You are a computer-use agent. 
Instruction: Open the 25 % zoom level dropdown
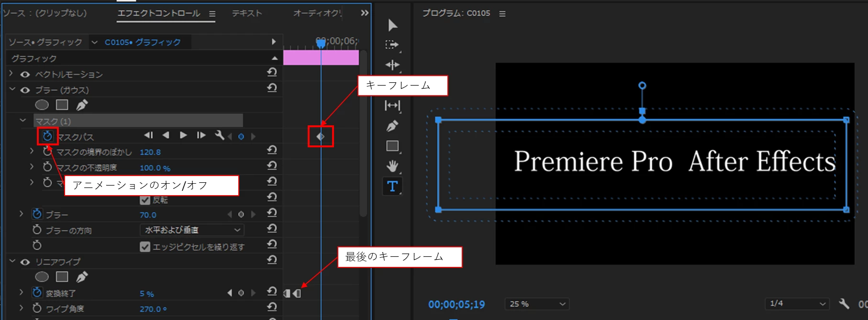point(537,304)
